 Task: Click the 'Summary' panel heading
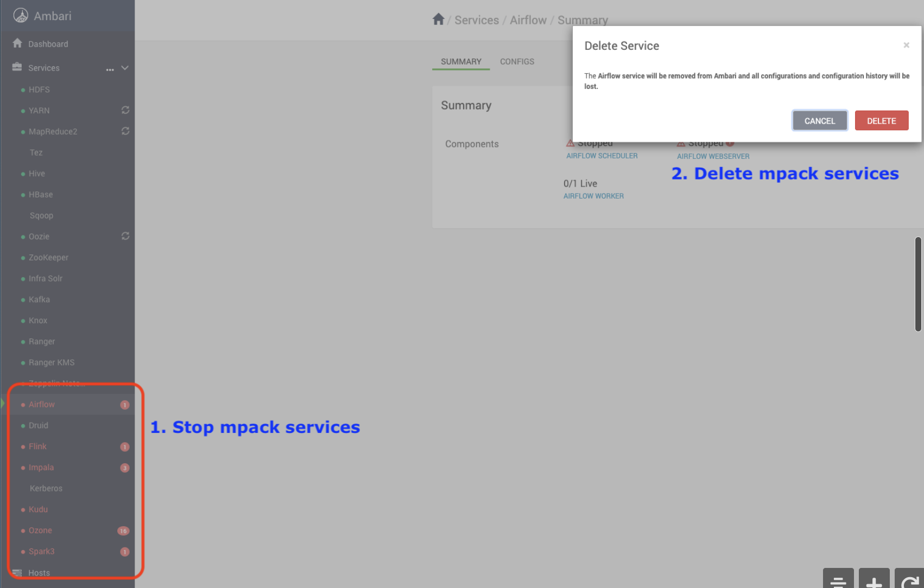point(466,105)
